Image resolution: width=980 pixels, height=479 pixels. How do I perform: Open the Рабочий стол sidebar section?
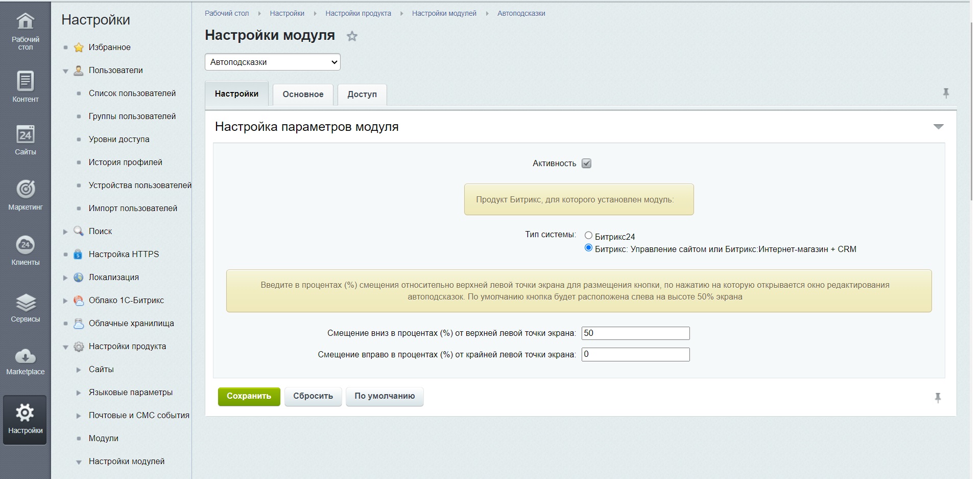[x=25, y=31]
